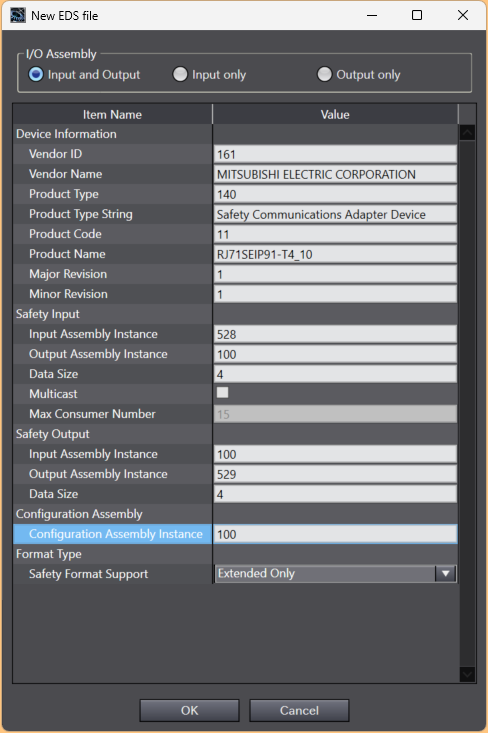Click the Value column header
Image resolution: width=488 pixels, height=733 pixels.
click(335, 115)
